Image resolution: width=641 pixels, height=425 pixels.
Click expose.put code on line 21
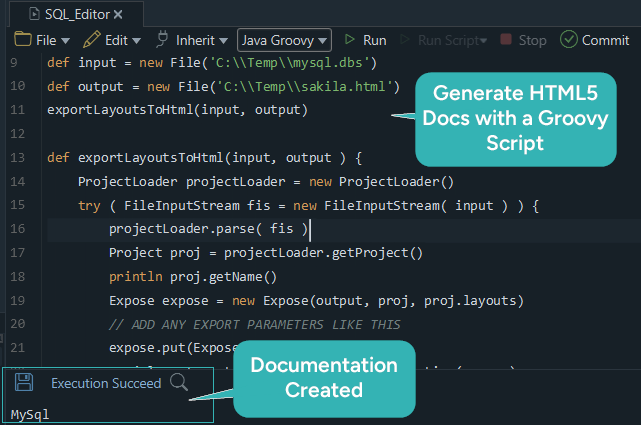coord(173,348)
